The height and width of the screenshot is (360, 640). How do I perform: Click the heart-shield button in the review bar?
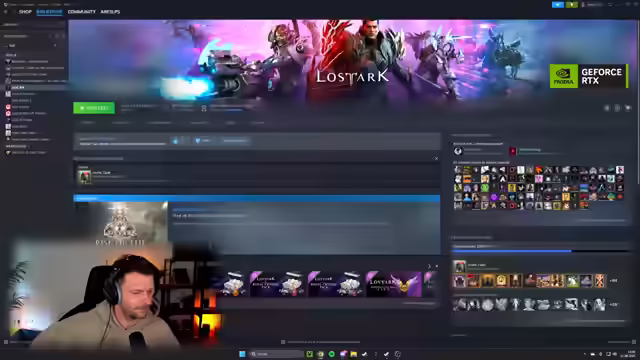click(203, 141)
